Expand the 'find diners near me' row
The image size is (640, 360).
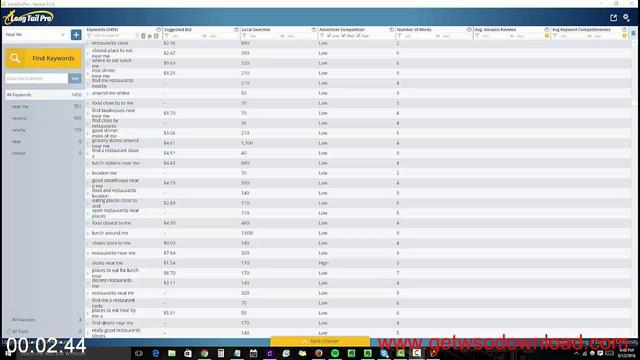pos(88,323)
